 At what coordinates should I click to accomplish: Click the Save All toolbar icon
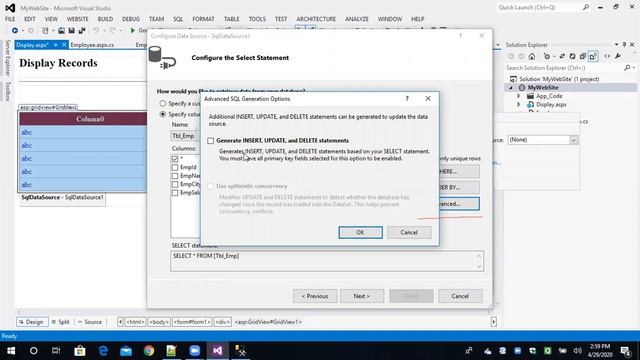(x=82, y=31)
